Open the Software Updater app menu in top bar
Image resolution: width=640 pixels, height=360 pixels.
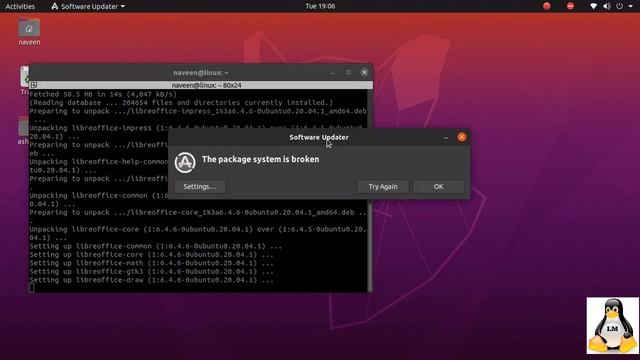pos(88,6)
